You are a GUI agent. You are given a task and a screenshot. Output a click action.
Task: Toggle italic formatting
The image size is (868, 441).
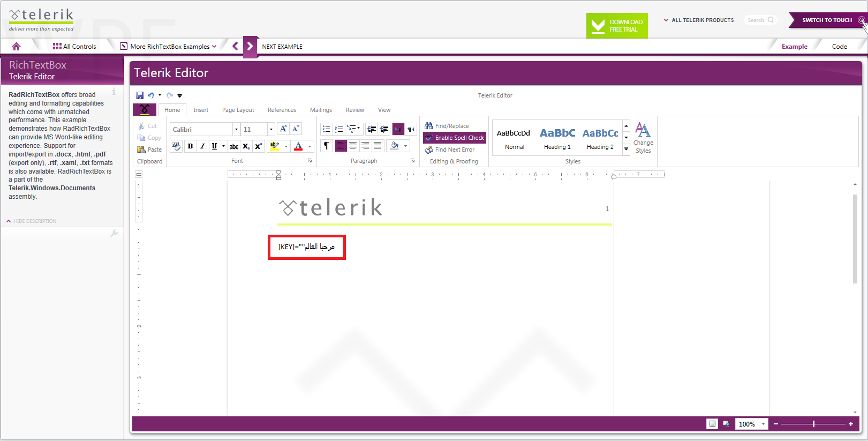point(202,146)
